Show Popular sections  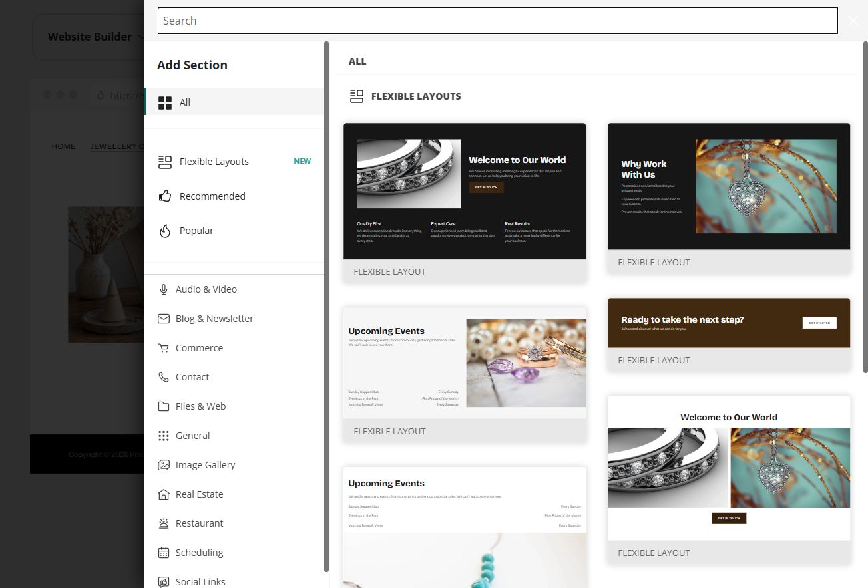[234, 231]
